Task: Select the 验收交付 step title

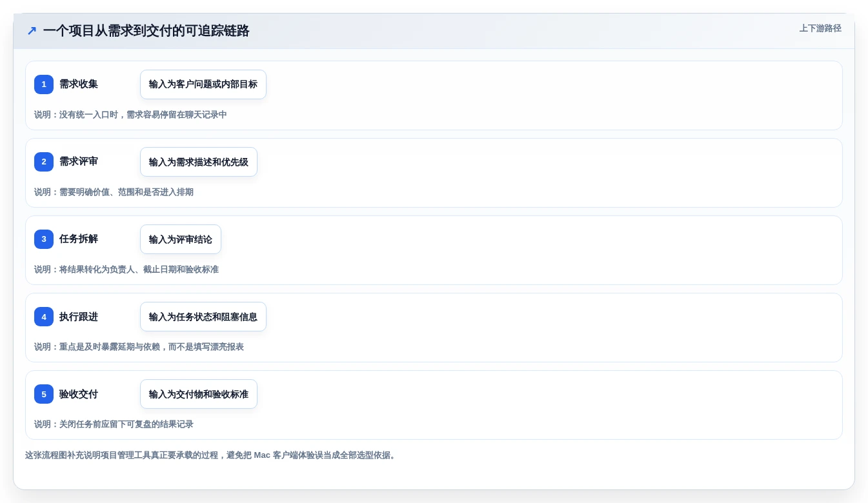Action: [x=79, y=394]
